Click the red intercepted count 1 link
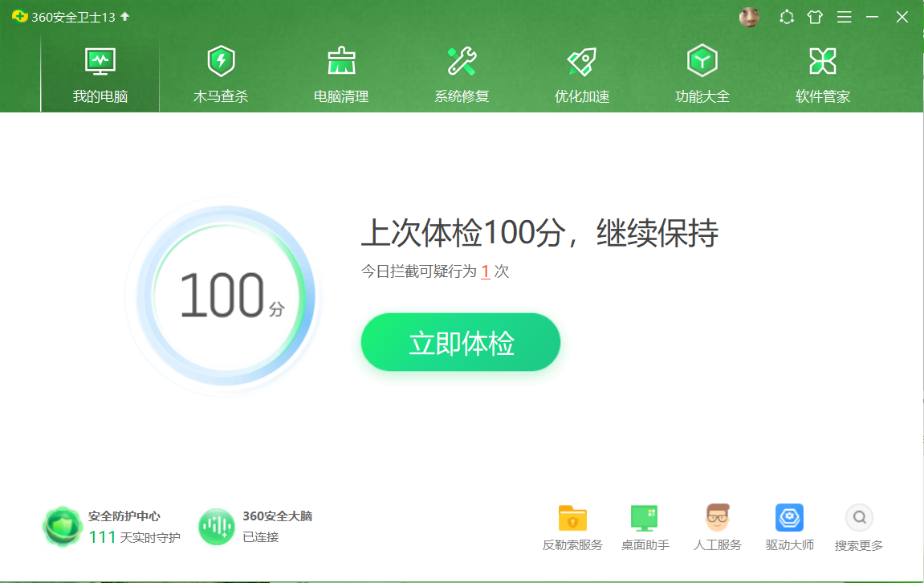Viewport: 924px width, 583px height. click(486, 271)
